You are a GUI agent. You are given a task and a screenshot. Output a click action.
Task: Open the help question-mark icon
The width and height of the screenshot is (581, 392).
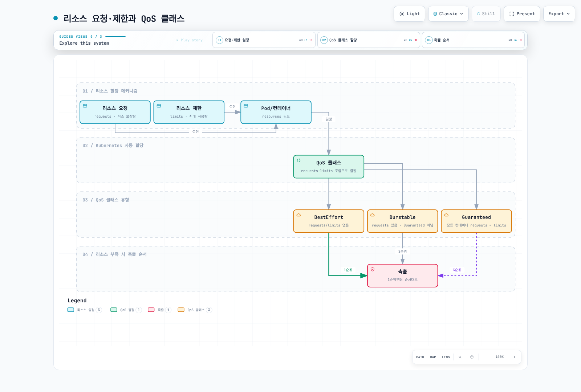pos(472,357)
